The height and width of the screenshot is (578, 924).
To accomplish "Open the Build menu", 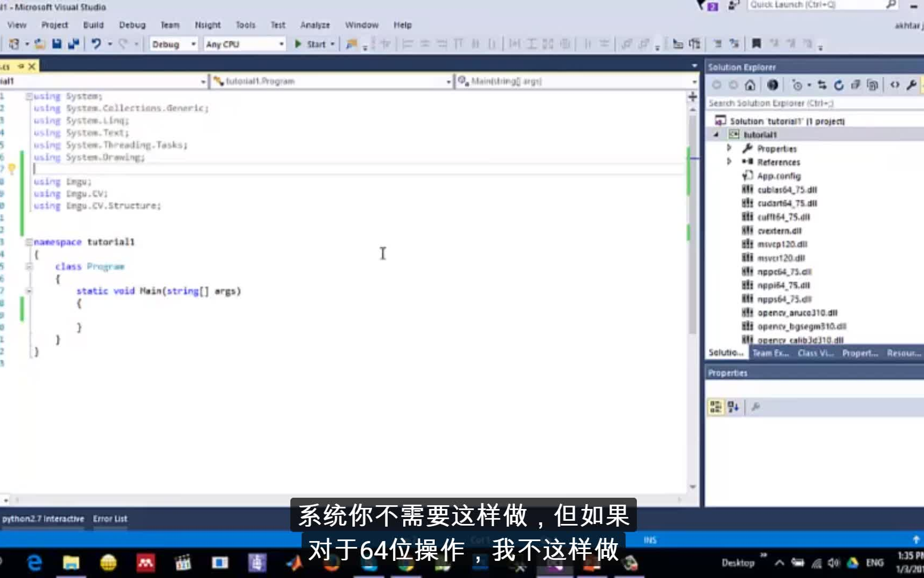I will pos(94,25).
